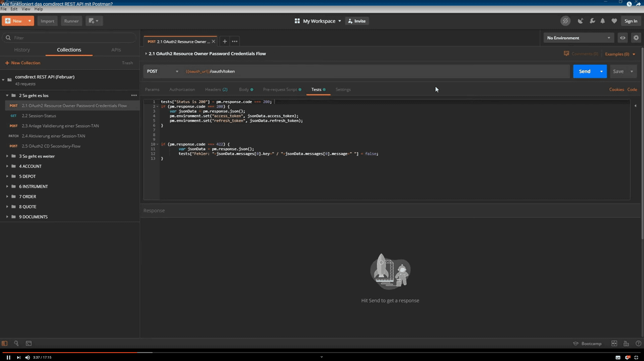
Task: Click the watch later clock icon
Action: tap(629, 4)
